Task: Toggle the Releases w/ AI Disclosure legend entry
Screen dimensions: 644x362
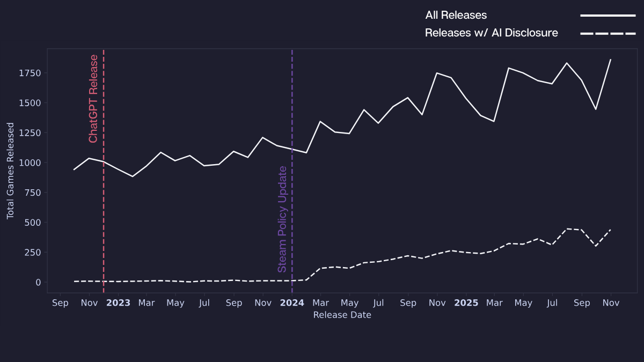Action: [x=491, y=33]
